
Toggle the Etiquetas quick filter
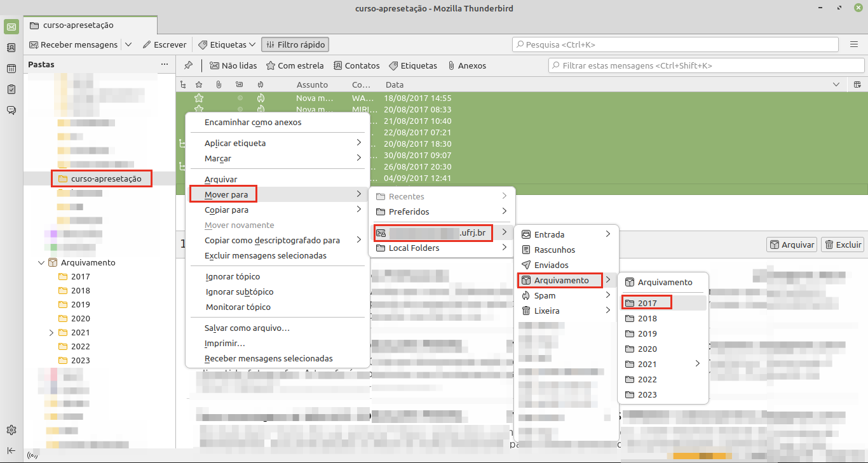[x=413, y=65]
